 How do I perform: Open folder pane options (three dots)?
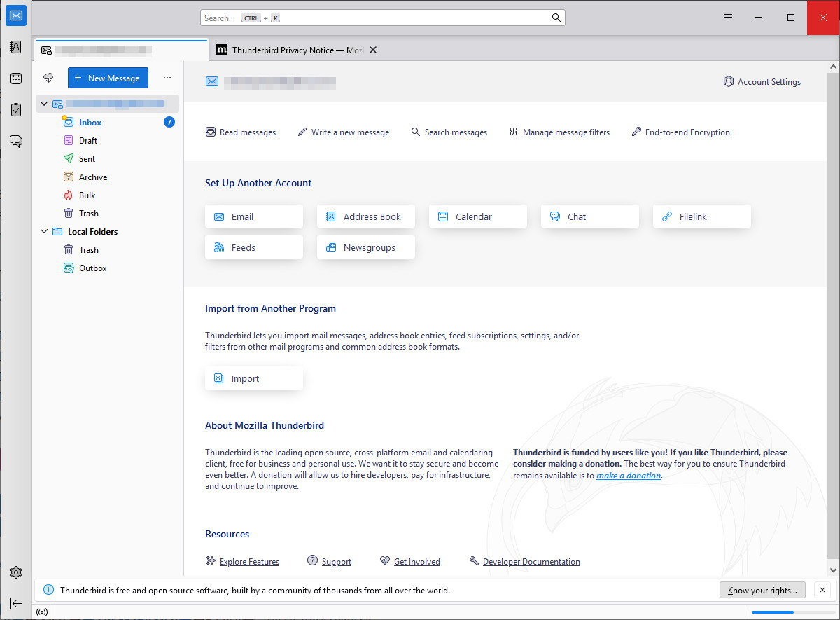[167, 78]
